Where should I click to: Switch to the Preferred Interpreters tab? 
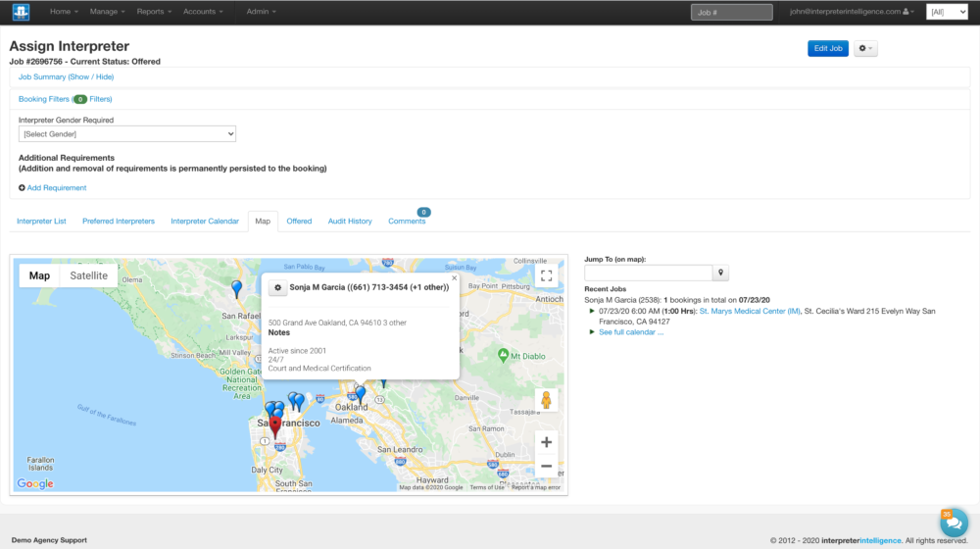[119, 222]
